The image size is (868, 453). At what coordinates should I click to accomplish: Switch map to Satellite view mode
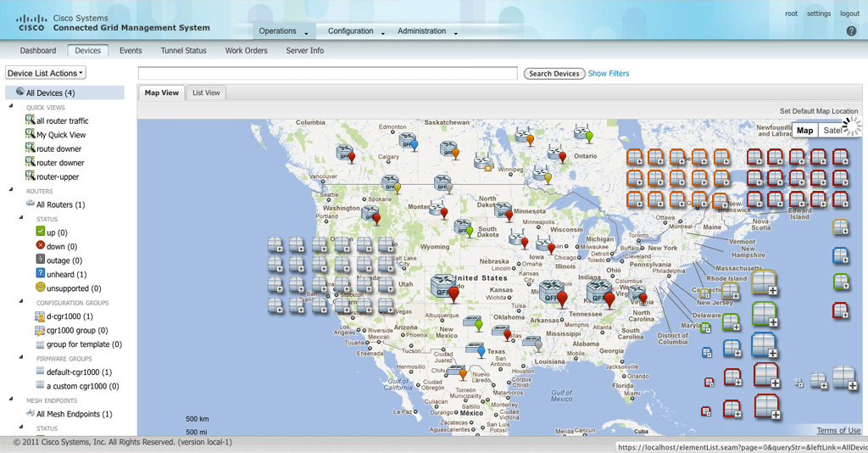832,130
